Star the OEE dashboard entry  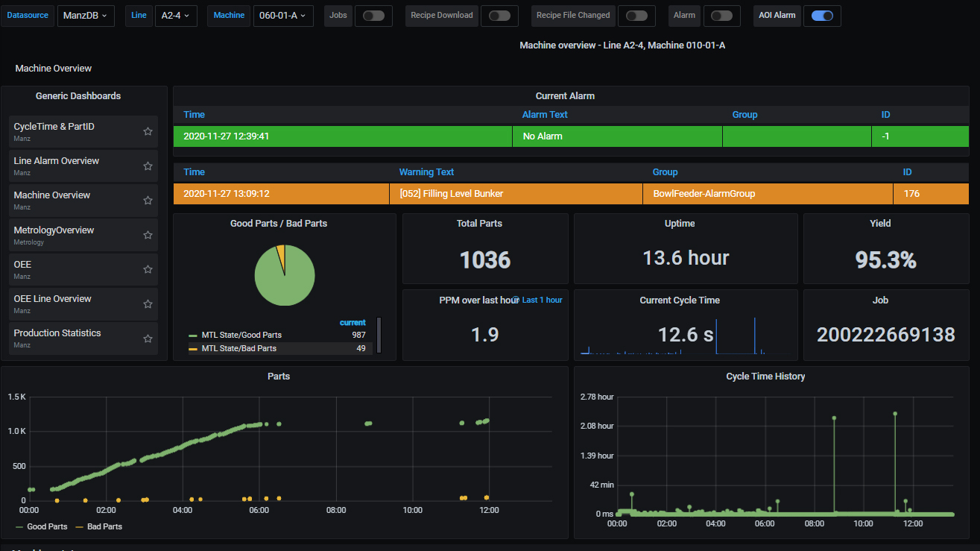point(148,269)
